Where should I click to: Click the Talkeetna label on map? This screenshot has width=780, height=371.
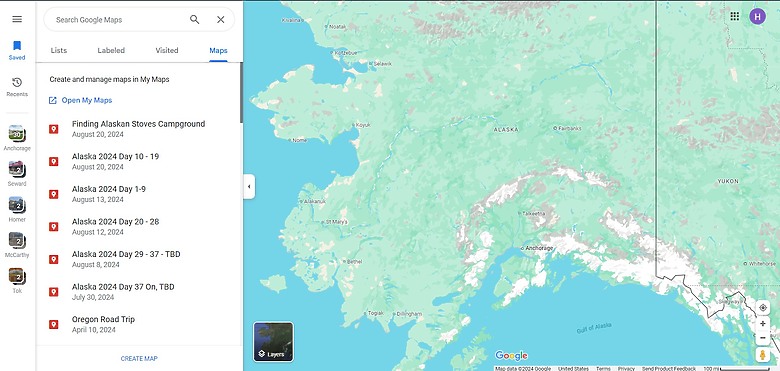coord(534,213)
